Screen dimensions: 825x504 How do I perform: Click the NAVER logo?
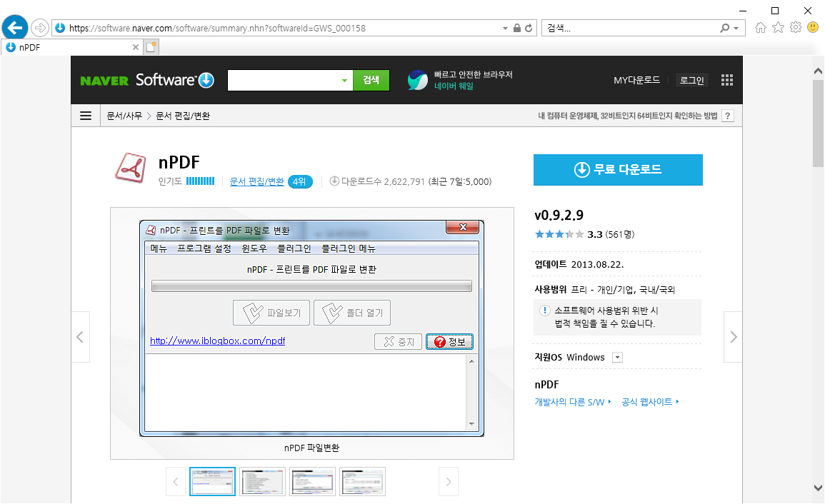(104, 81)
